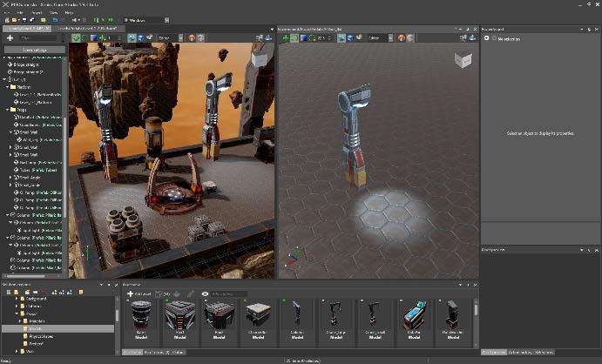Click the add object plus icon in hierarchy
Screen dimensions: 602x364
[x=10, y=38]
